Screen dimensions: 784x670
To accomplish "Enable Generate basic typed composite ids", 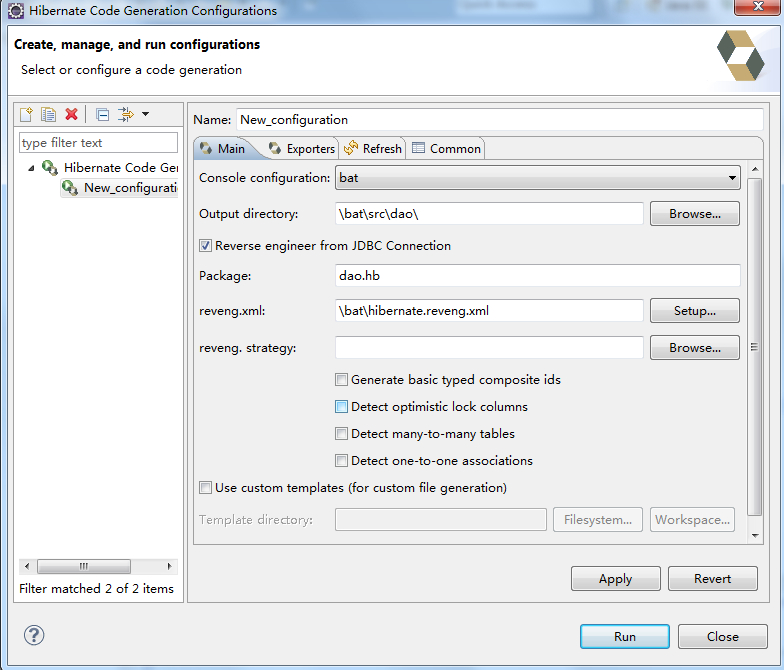I will (341, 380).
